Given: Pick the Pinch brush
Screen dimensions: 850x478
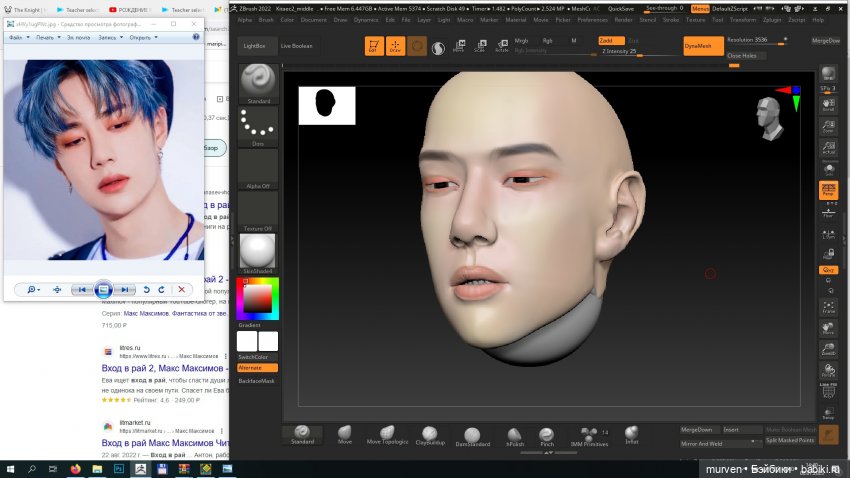Looking at the screenshot, I should click(x=547, y=436).
